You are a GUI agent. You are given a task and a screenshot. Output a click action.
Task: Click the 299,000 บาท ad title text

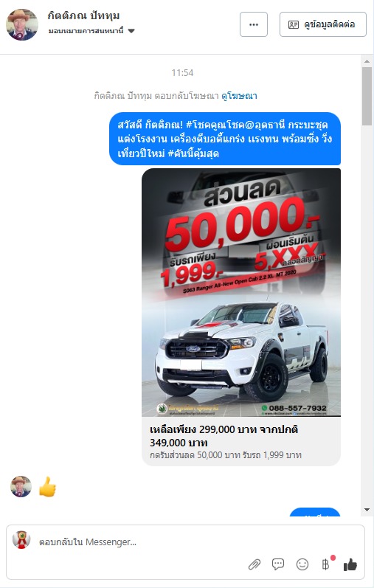[224, 436]
